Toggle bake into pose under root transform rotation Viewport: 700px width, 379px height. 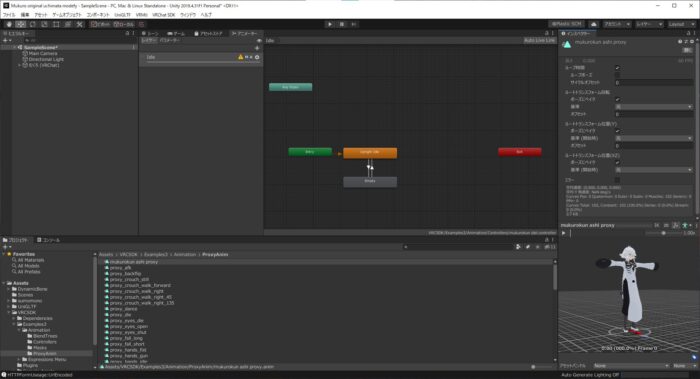[x=617, y=99]
